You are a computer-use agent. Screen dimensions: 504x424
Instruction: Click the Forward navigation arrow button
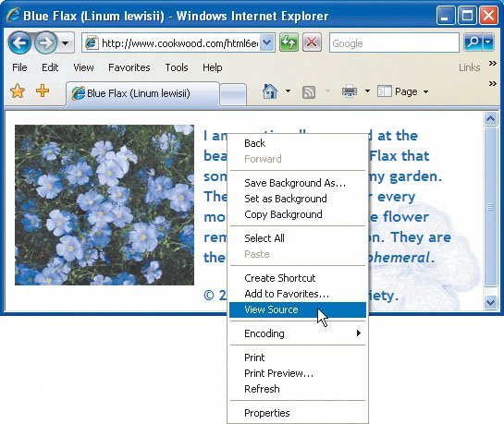(45, 42)
